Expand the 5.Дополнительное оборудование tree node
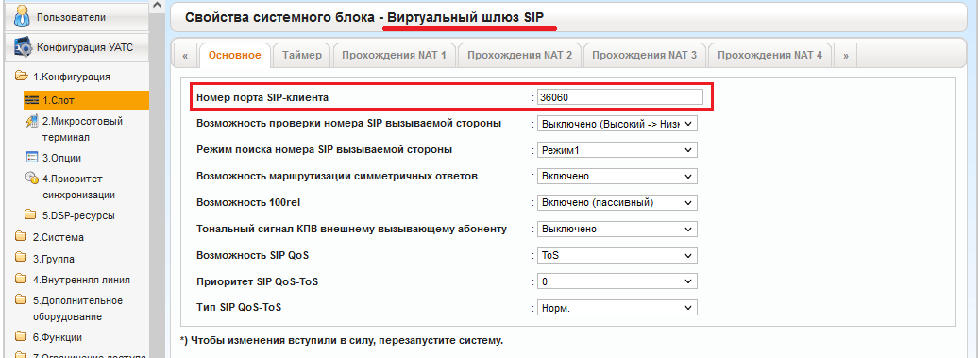 [x=78, y=309]
